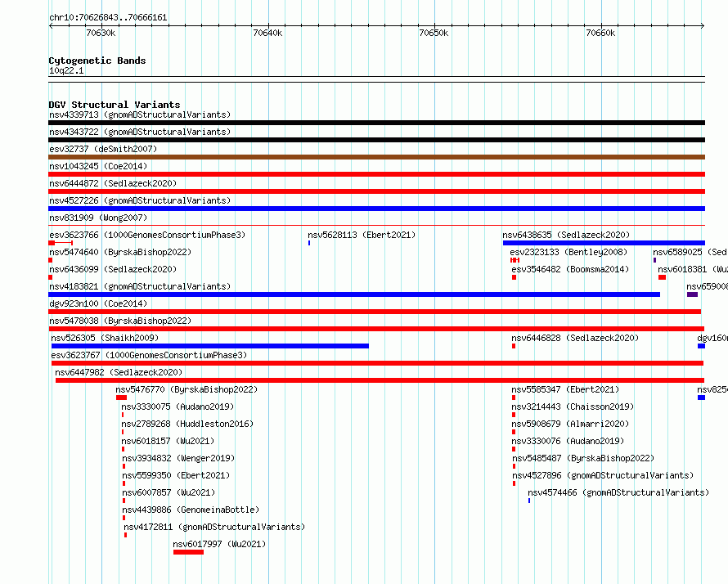Select the esv32737 deSmith2007 label

103,149
